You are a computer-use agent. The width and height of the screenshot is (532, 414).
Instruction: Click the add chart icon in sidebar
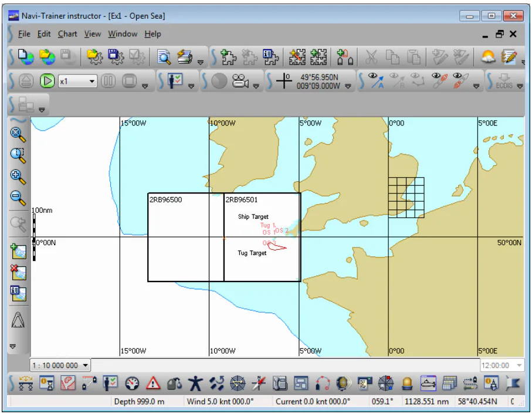click(18, 251)
